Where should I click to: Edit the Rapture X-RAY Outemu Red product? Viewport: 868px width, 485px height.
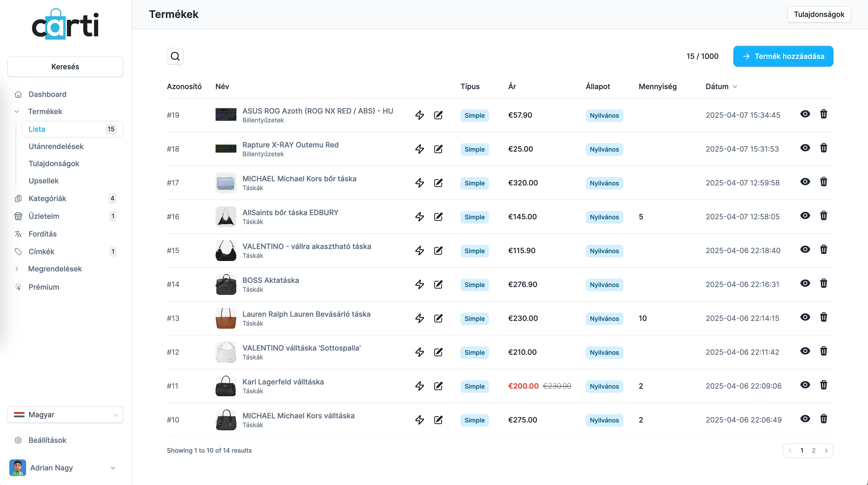tap(438, 149)
